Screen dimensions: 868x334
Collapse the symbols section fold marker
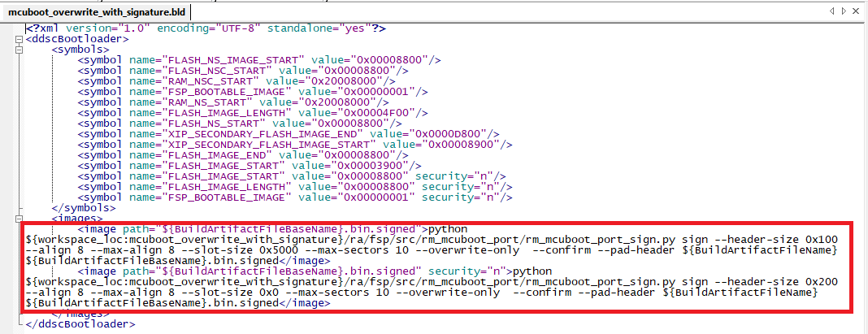pyautogui.click(x=19, y=50)
